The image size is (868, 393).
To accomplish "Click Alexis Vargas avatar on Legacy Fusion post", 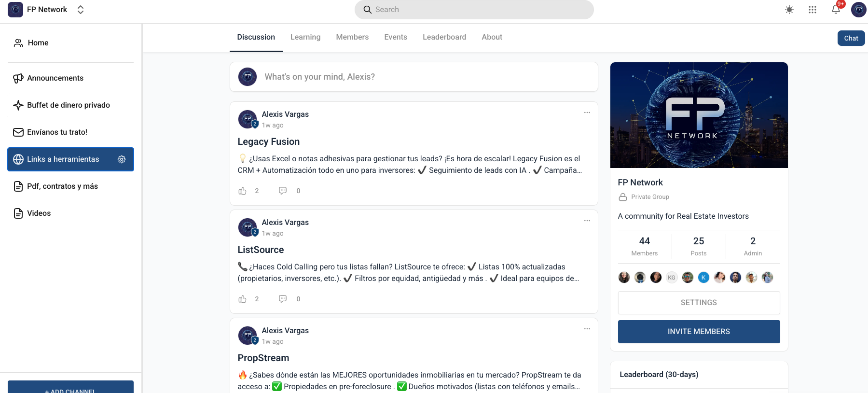I will (x=248, y=119).
